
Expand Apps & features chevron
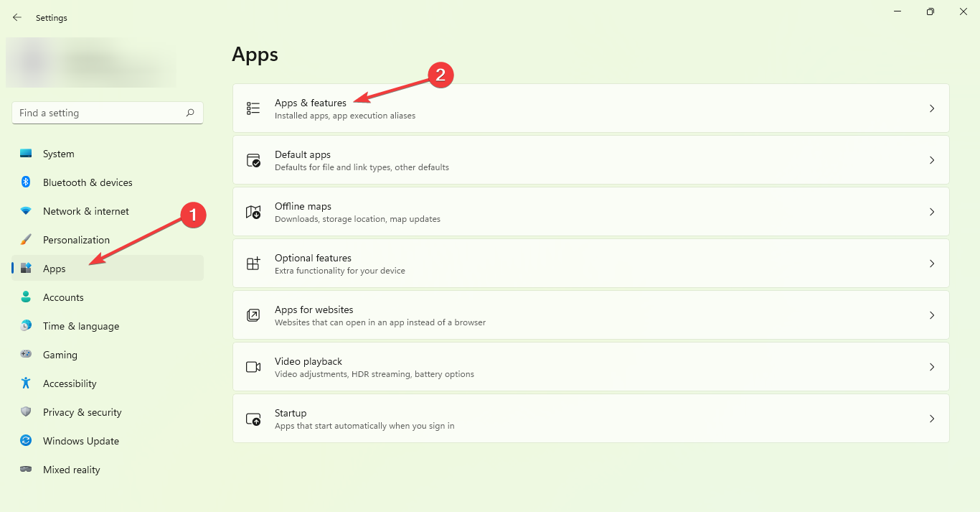pyautogui.click(x=932, y=108)
